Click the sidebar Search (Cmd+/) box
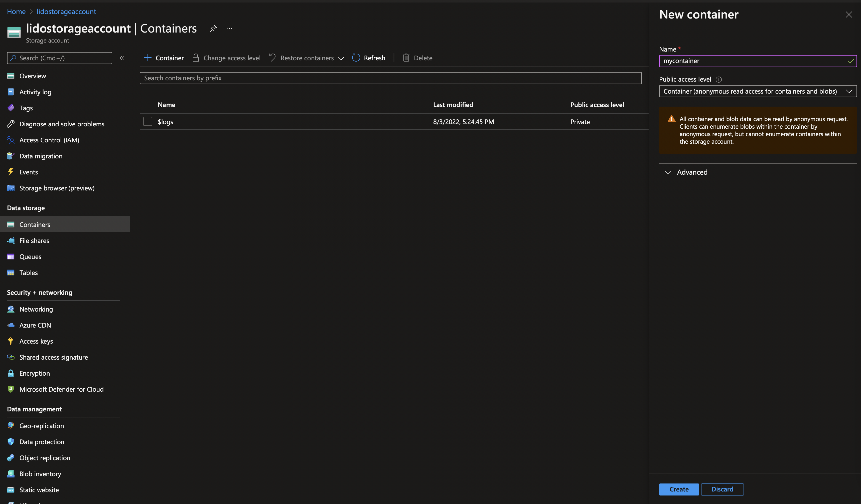Image resolution: width=861 pixels, height=504 pixels. (x=59, y=58)
